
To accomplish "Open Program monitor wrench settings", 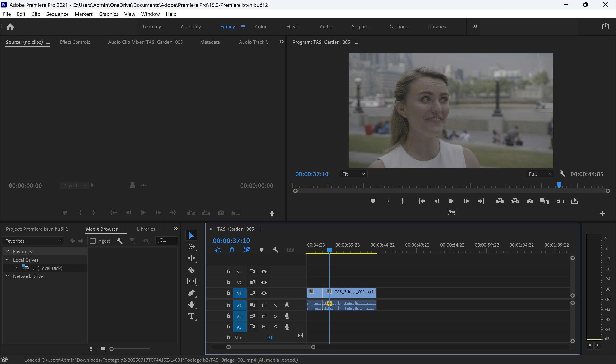I will 562,174.
